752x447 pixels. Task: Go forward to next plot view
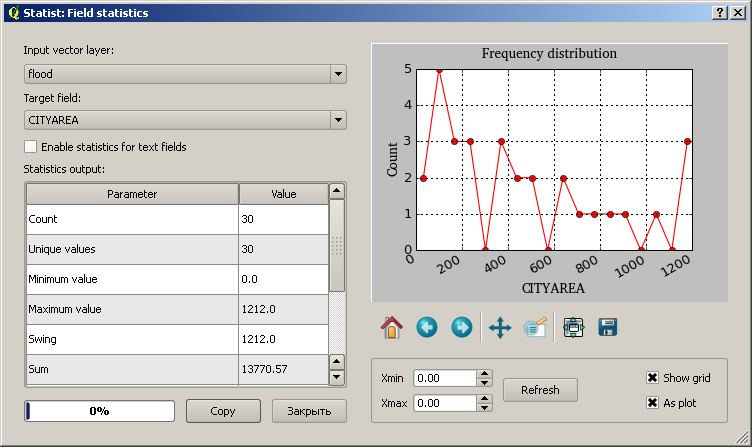(462, 328)
